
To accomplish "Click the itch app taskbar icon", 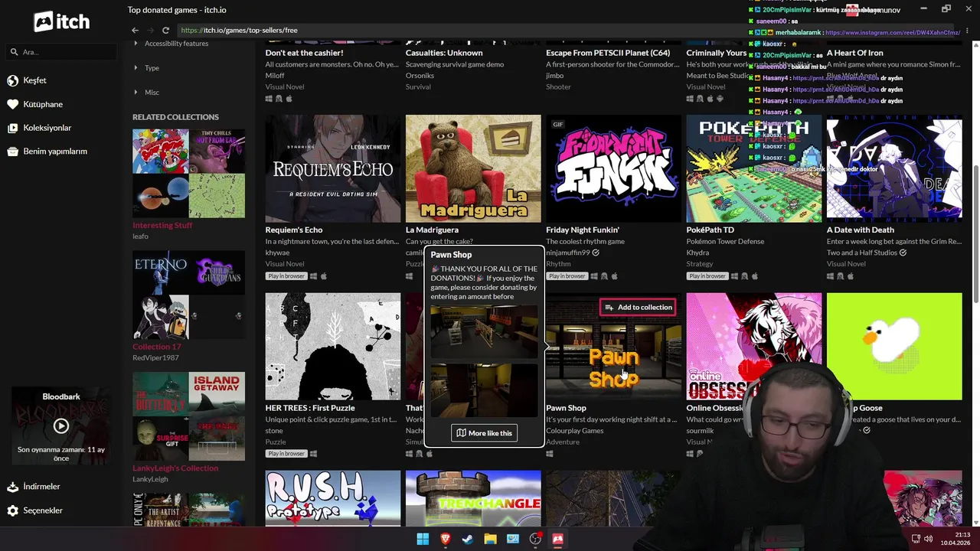I will 557,540.
